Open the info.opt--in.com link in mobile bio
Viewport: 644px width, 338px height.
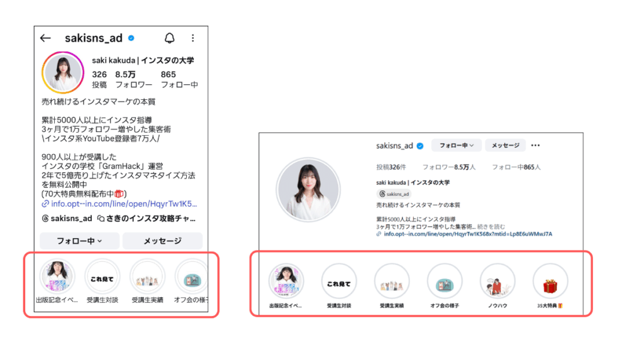(x=119, y=204)
